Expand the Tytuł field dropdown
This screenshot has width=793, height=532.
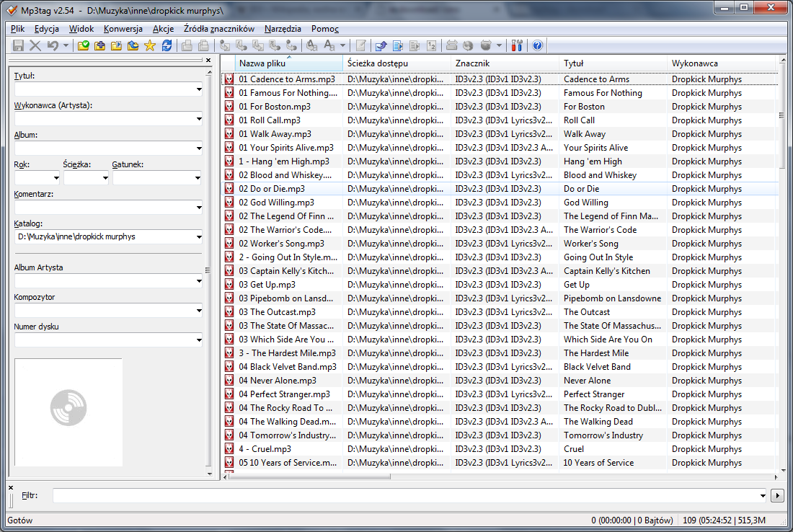pos(199,89)
